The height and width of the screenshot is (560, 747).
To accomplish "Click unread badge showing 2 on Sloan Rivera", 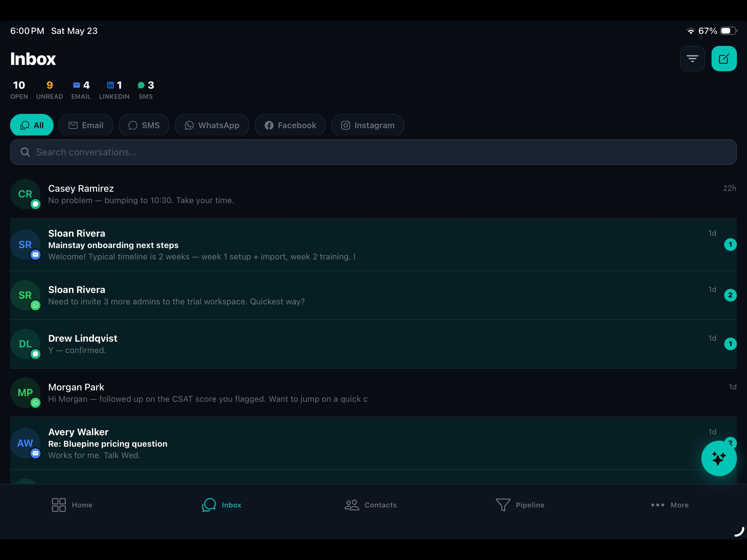I will pyautogui.click(x=730, y=295).
